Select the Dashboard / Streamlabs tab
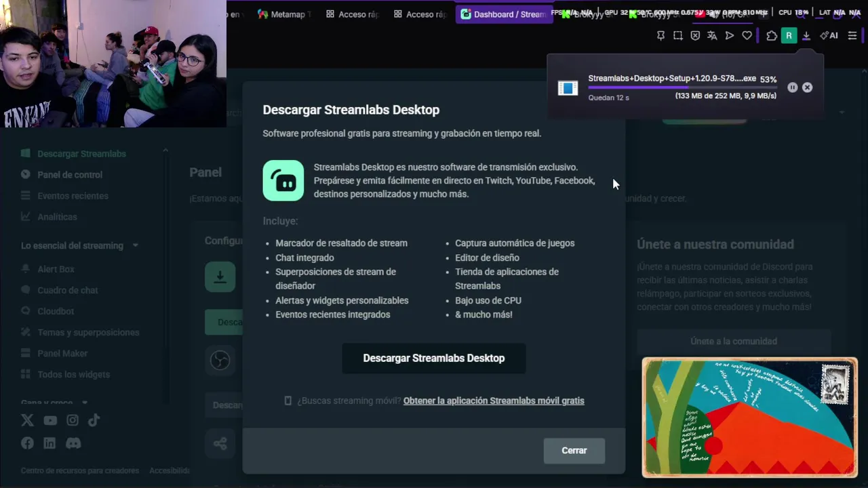The width and height of the screenshot is (868, 488). [x=504, y=14]
